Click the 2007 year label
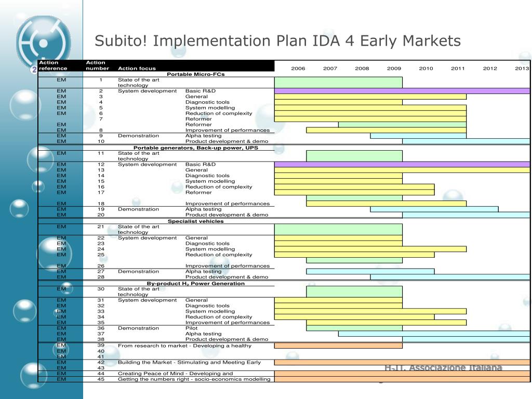This screenshot has width=532, height=399. (330, 69)
